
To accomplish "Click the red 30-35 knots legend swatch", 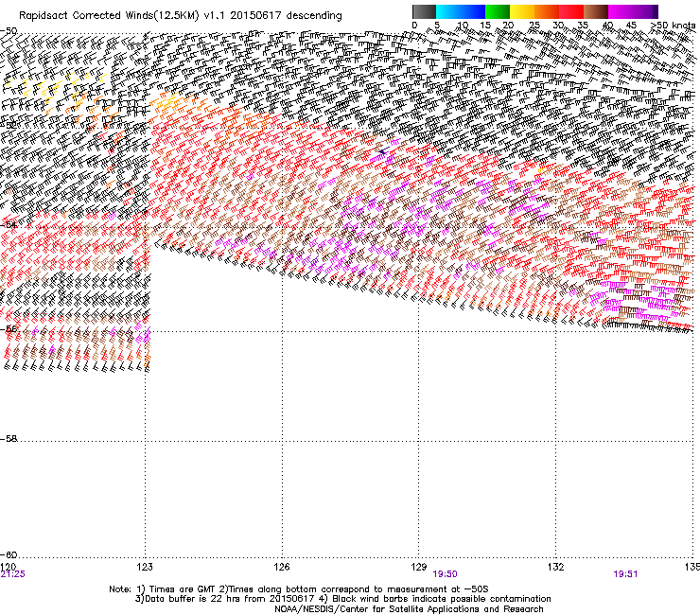I will click(x=571, y=11).
